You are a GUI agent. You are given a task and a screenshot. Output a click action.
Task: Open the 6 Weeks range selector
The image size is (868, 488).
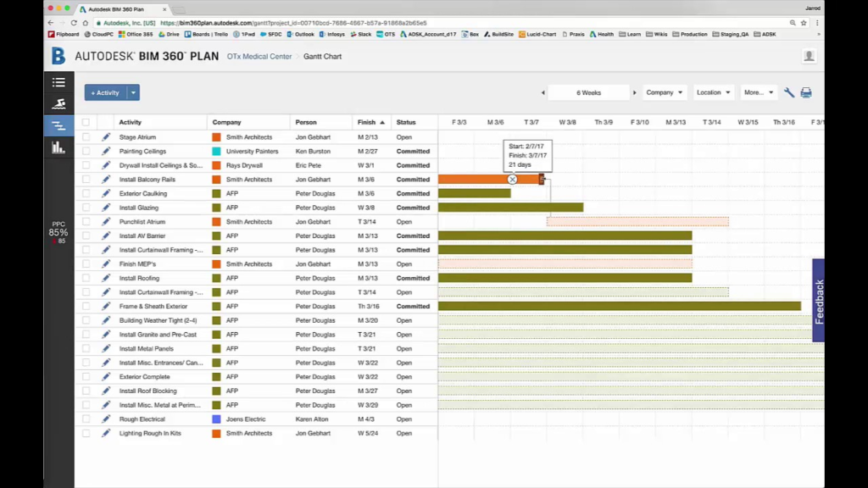(588, 93)
